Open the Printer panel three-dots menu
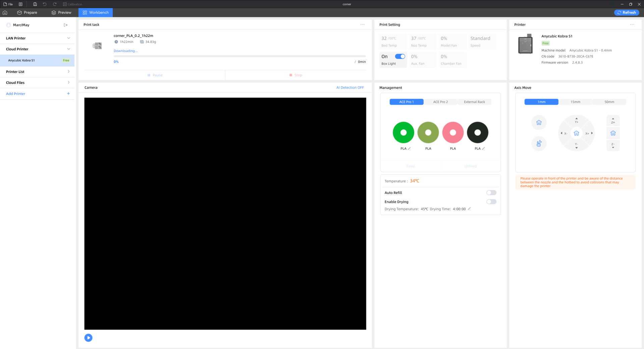The image size is (644, 349). (632, 24)
